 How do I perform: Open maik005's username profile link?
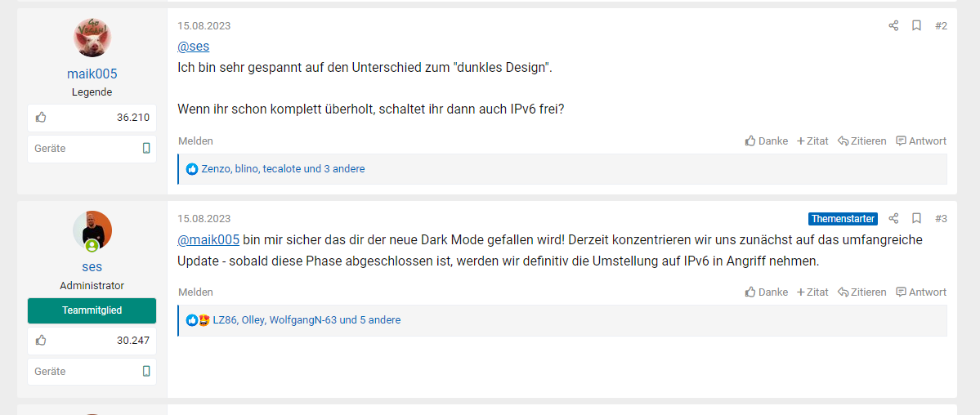click(92, 74)
